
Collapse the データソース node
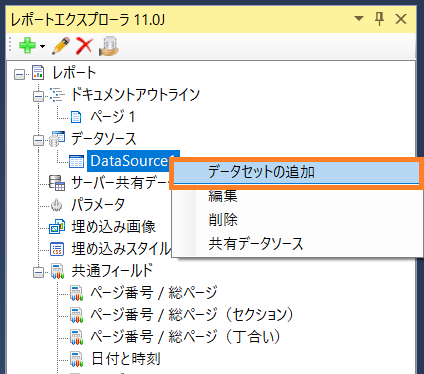pos(38,140)
